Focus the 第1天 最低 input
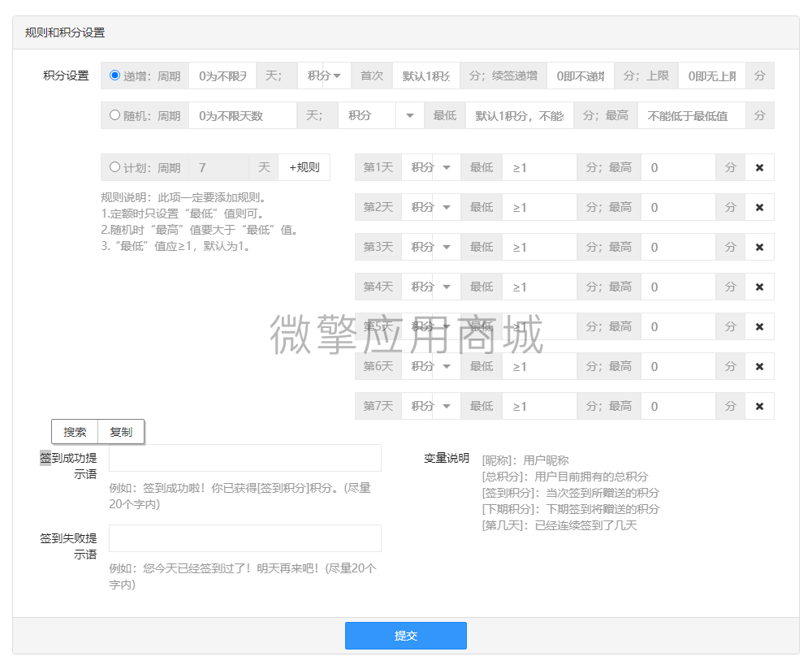Screen dimensions: 812x669 (539, 168)
